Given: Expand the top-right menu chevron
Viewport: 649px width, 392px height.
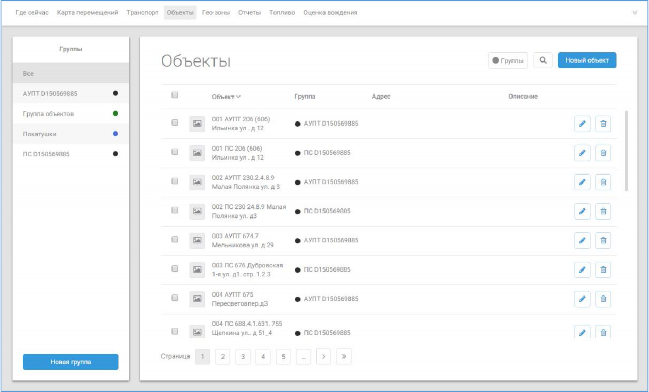Looking at the screenshot, I should (x=635, y=13).
